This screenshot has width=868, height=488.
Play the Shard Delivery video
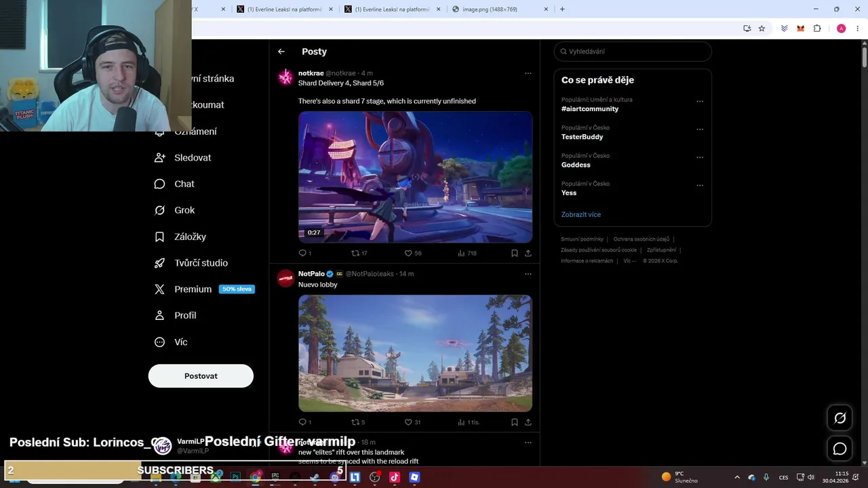415,177
